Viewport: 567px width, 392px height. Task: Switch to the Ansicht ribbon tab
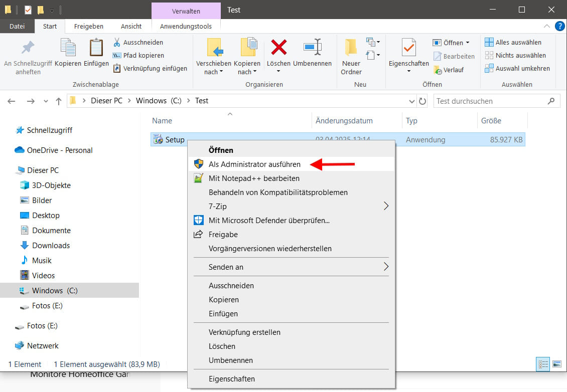131,26
